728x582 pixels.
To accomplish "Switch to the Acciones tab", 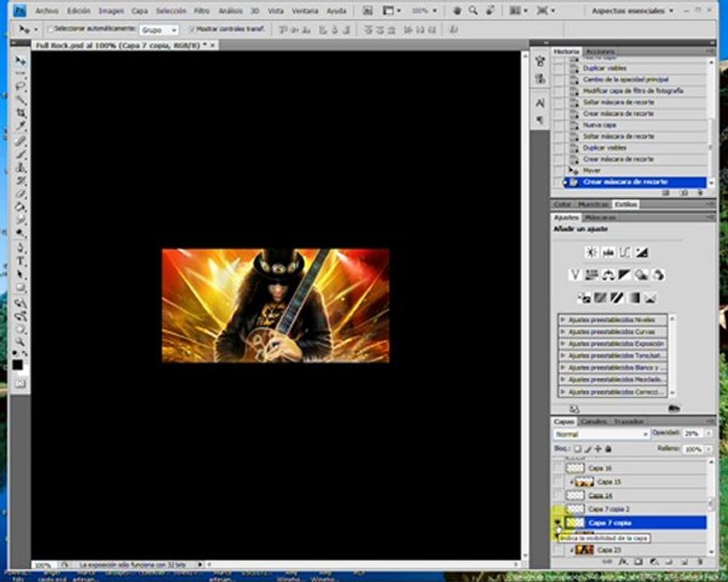I will tap(600, 52).
